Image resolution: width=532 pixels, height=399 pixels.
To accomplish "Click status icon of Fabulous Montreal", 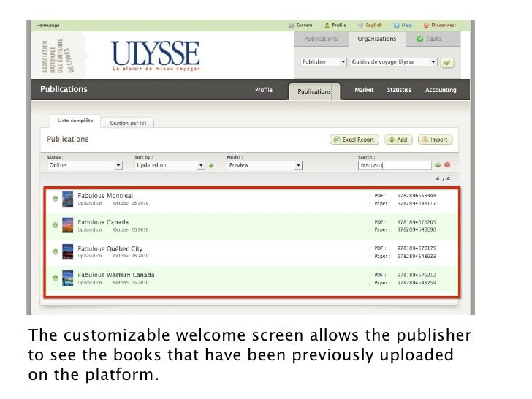I will (x=56, y=199).
